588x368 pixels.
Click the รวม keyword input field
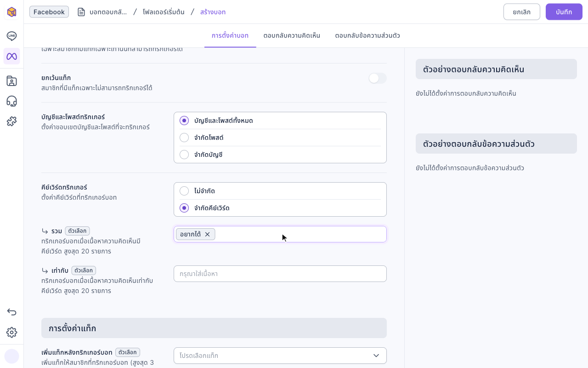point(280,234)
